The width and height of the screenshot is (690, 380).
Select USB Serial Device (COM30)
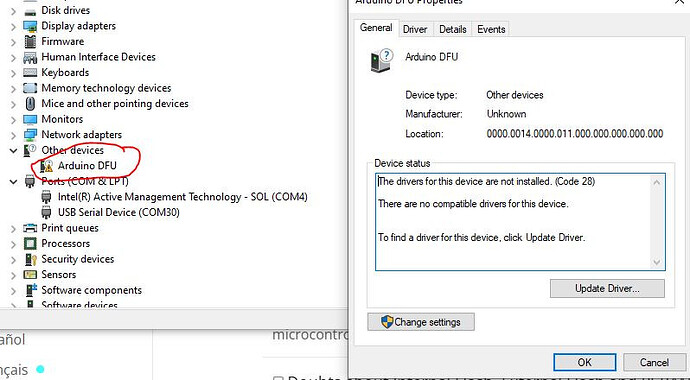tap(119, 212)
